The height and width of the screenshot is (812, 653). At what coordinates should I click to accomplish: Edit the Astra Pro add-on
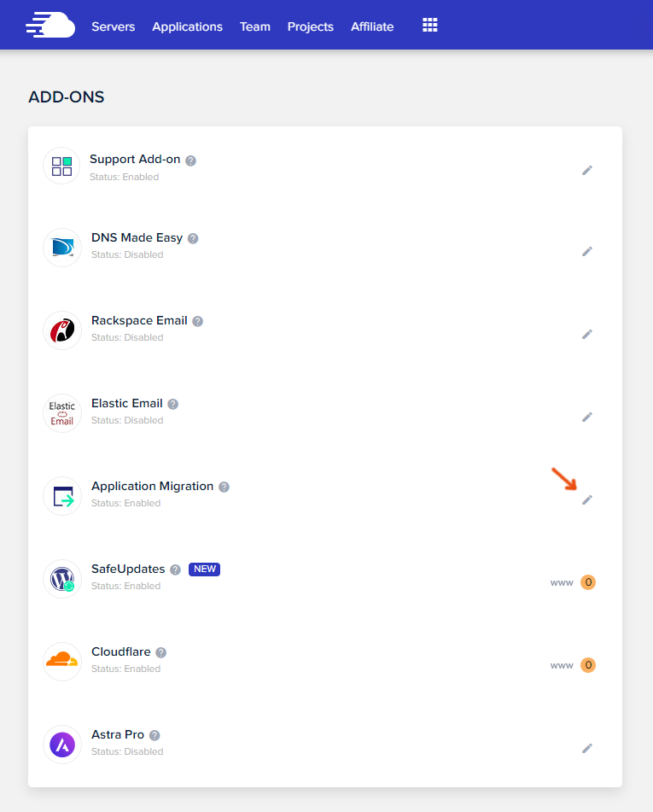pyautogui.click(x=586, y=749)
